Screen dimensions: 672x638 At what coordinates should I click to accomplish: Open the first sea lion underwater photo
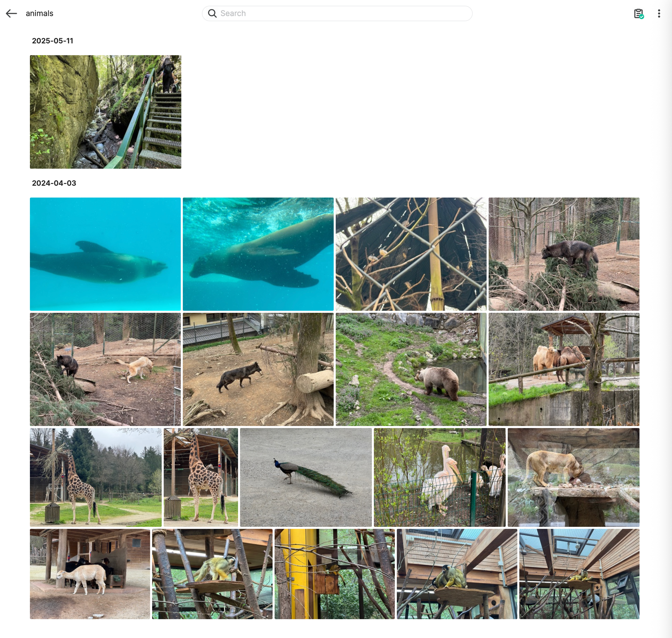pos(105,254)
